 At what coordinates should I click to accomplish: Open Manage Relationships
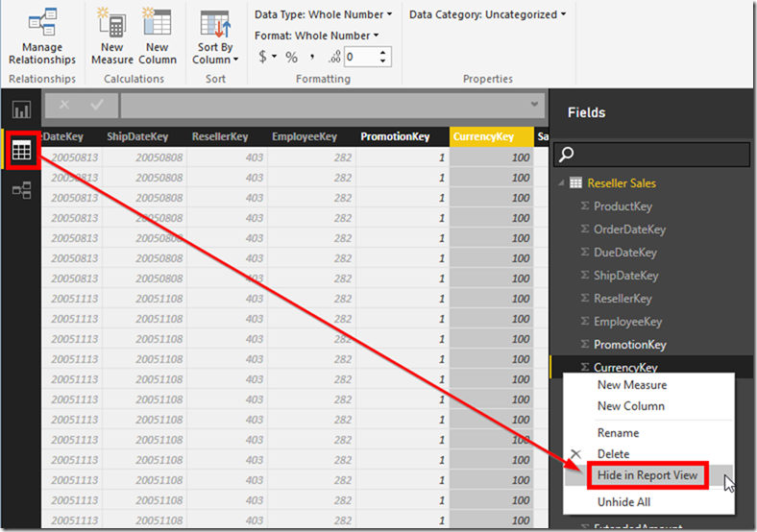click(42, 36)
